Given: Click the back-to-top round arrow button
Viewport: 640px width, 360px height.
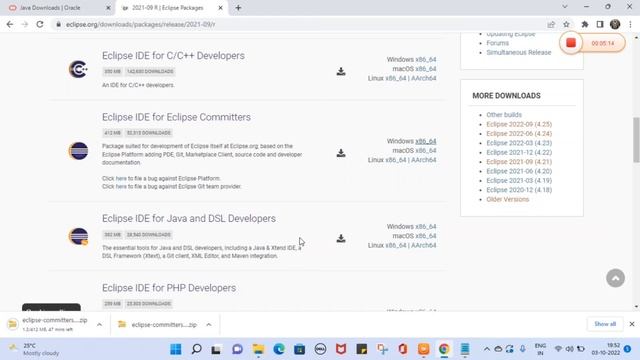Looking at the screenshot, I should 616,278.
